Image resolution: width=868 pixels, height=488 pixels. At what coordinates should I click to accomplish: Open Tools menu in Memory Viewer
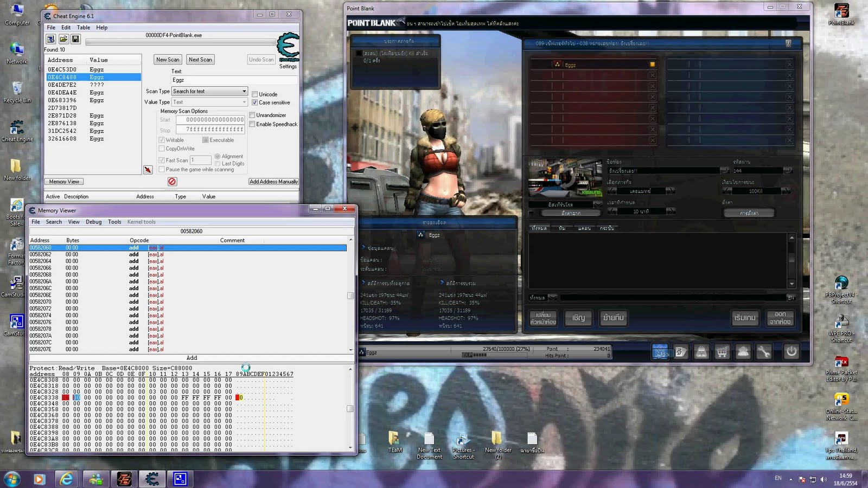114,222
